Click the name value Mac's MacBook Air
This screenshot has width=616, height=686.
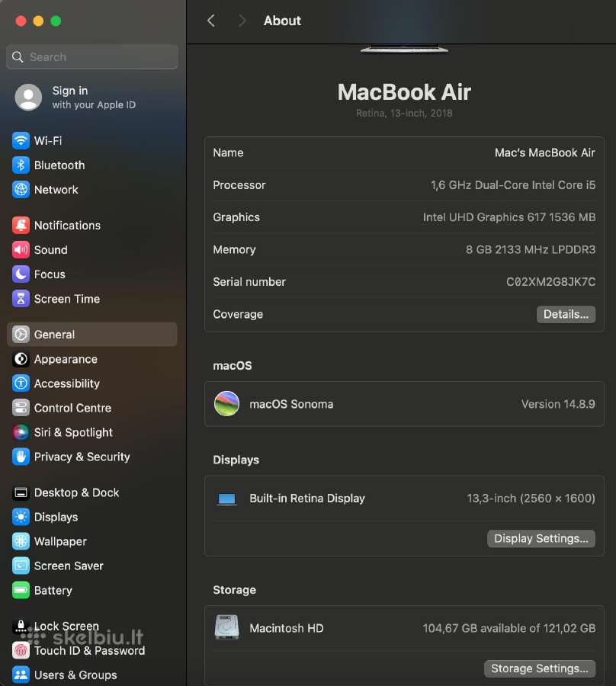click(544, 152)
